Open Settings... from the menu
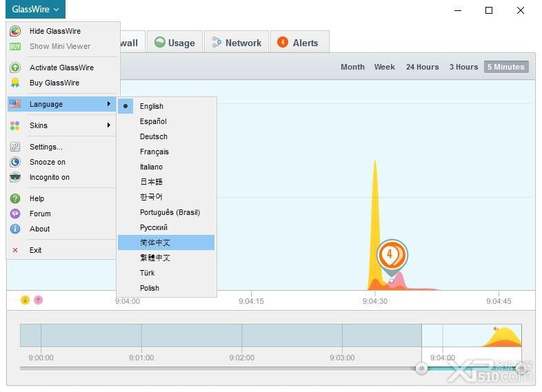The height and width of the screenshot is (392, 542). point(61,147)
